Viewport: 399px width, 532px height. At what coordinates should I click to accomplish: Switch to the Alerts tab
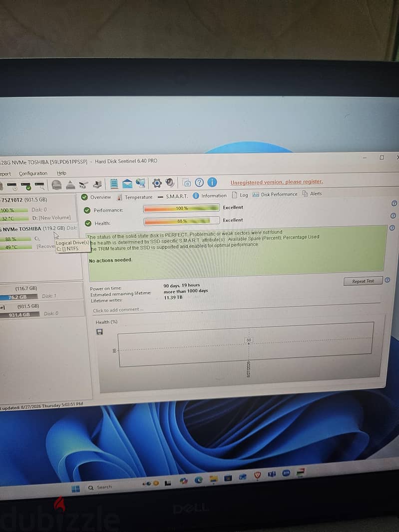point(312,194)
